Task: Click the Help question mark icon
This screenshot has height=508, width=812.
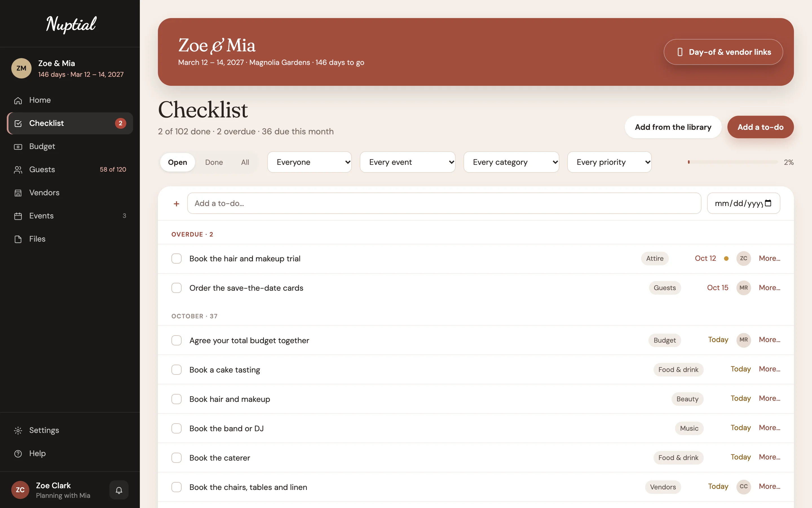Action: pos(18,454)
